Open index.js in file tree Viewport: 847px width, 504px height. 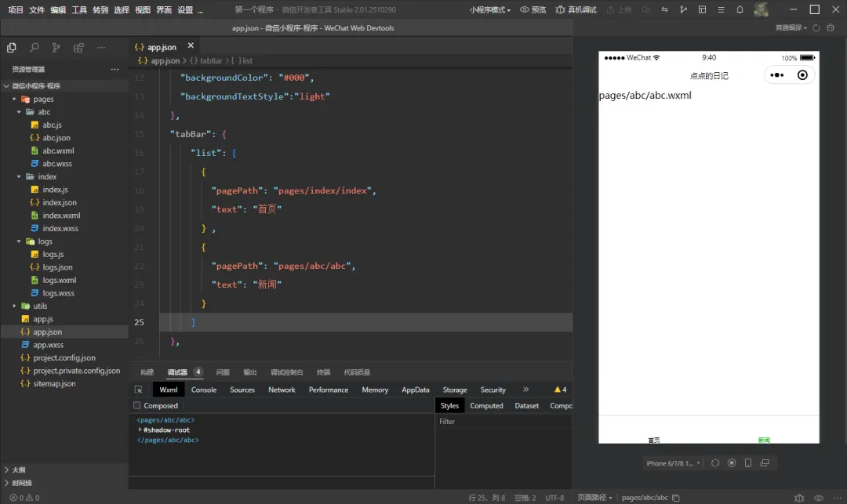point(55,190)
